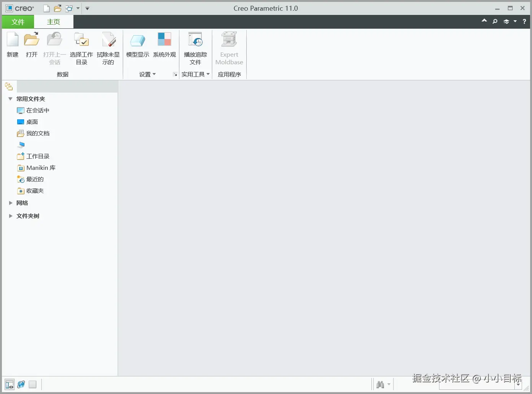Select 工作目录 folder
Viewport: 532px width, 394px height.
(33, 156)
